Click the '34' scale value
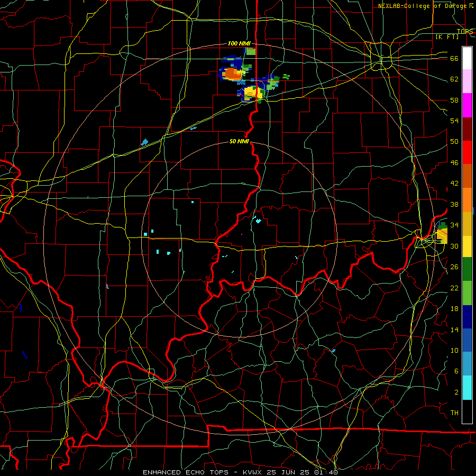The image size is (476, 476). point(454,225)
